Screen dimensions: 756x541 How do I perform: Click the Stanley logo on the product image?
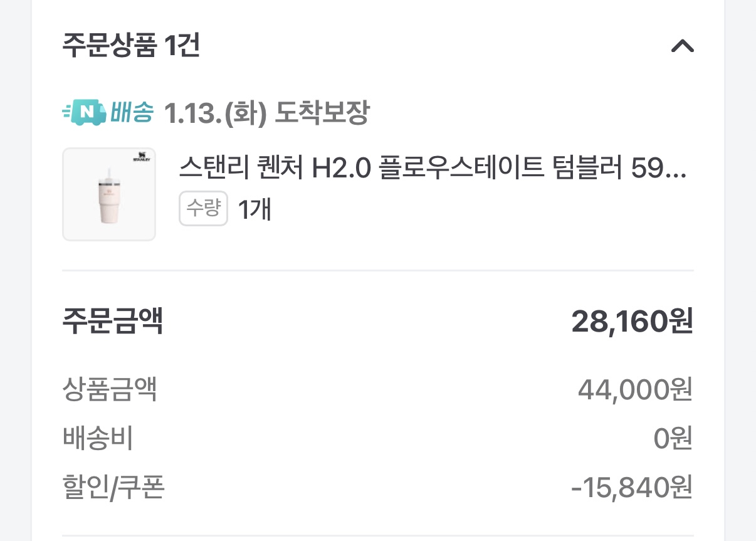tap(142, 159)
